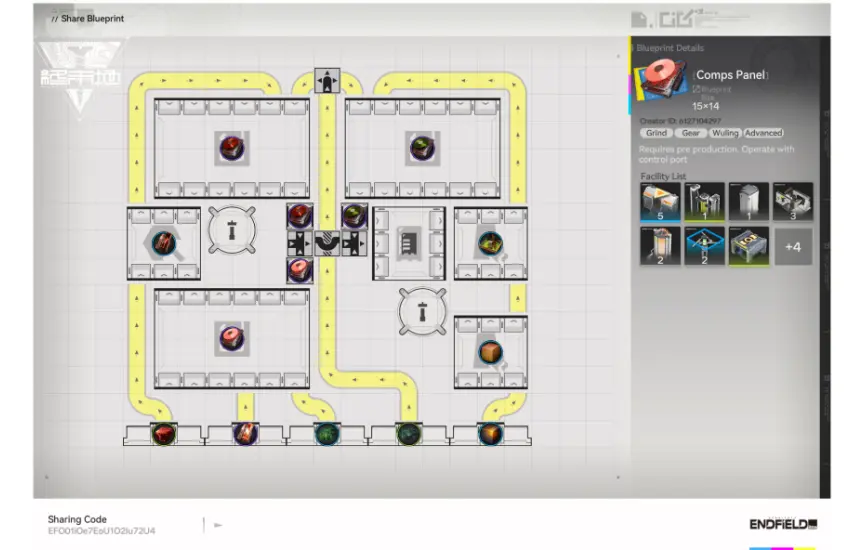This screenshot has width=865, height=550.
Task: Select the Wuling tag
Action: click(725, 133)
